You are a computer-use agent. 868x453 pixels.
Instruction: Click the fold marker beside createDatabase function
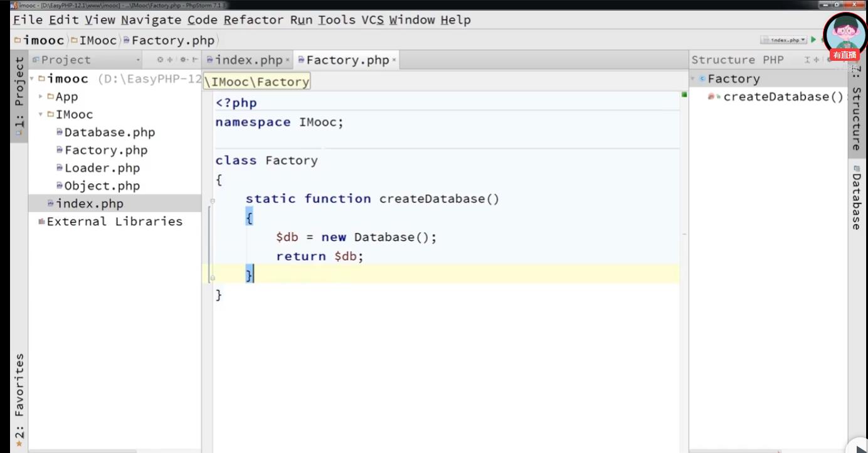coord(213,201)
